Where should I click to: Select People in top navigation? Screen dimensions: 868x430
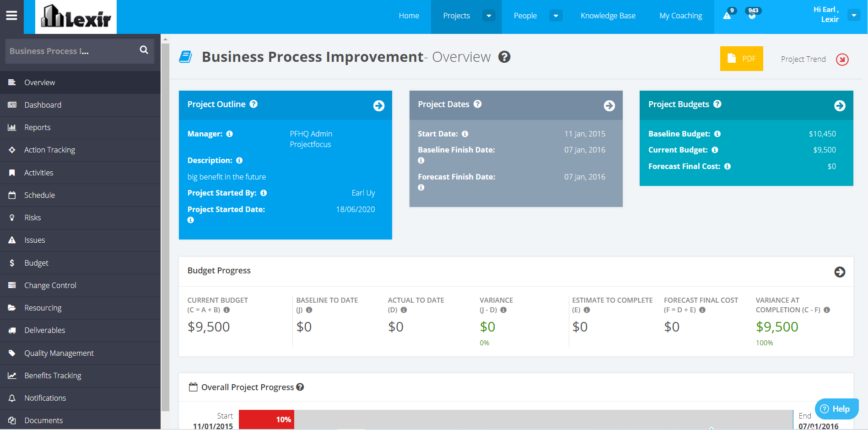coord(525,16)
